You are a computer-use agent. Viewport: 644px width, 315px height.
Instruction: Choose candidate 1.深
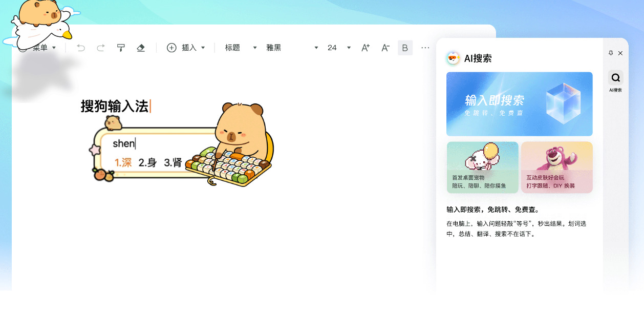click(x=123, y=163)
